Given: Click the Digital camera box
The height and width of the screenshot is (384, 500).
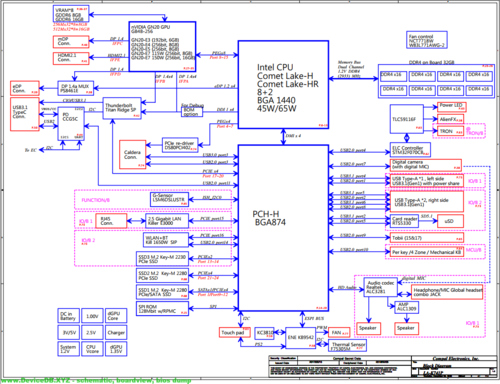Looking at the screenshot, I should 426,165.
